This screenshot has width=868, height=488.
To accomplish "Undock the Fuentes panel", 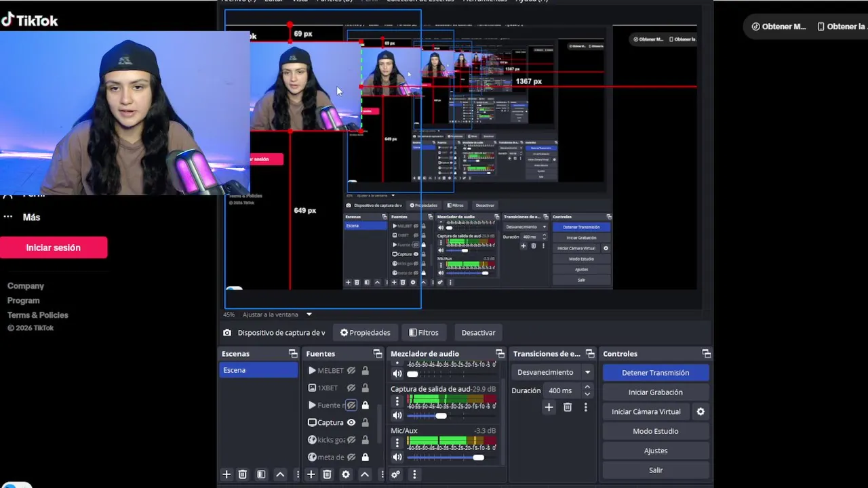I will 378,354.
